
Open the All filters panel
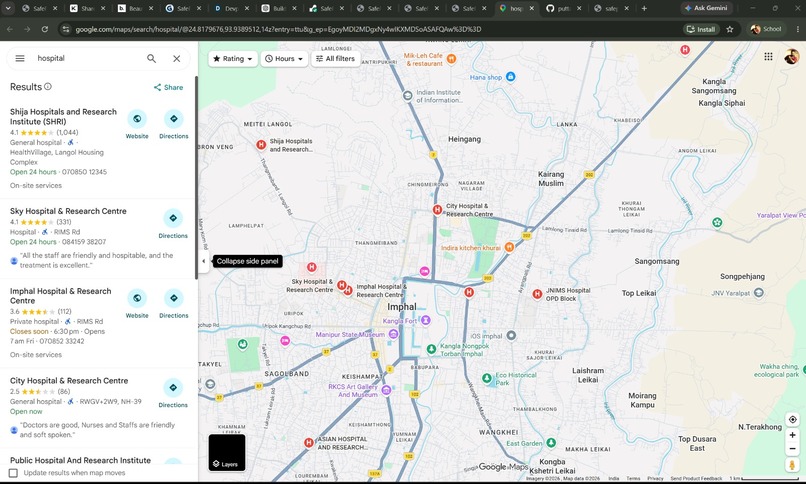[335, 59]
